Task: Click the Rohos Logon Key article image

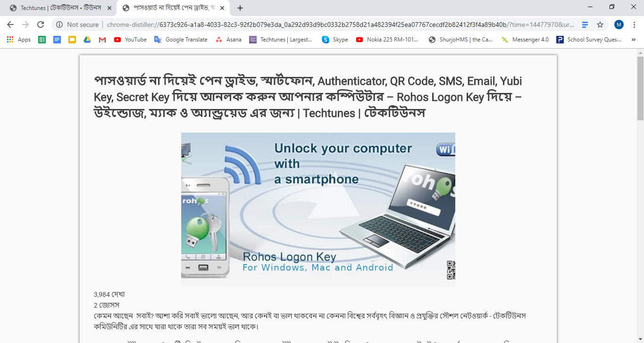Action: (x=318, y=209)
